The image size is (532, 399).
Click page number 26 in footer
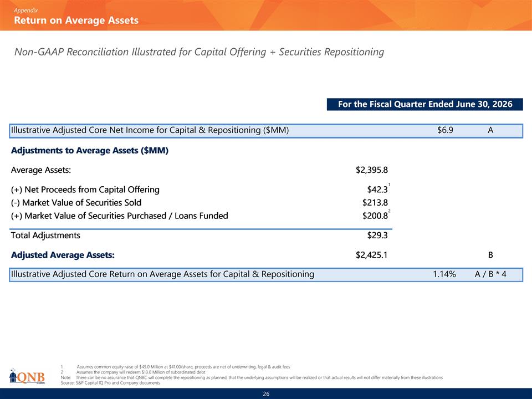266,394
